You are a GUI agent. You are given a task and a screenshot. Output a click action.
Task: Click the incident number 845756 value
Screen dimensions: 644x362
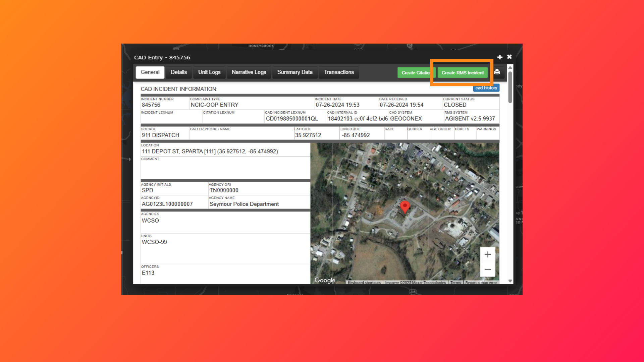(x=151, y=105)
